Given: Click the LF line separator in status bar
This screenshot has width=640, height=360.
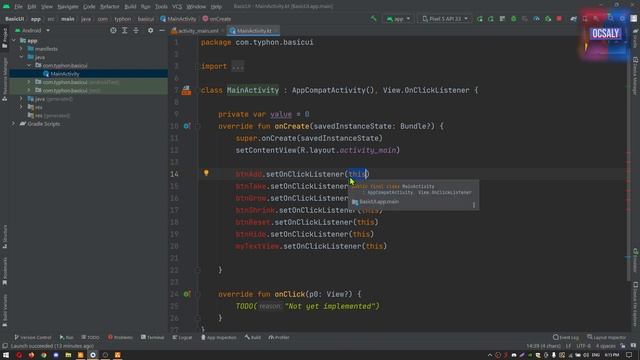Looking at the screenshot, I should pos(568,346).
